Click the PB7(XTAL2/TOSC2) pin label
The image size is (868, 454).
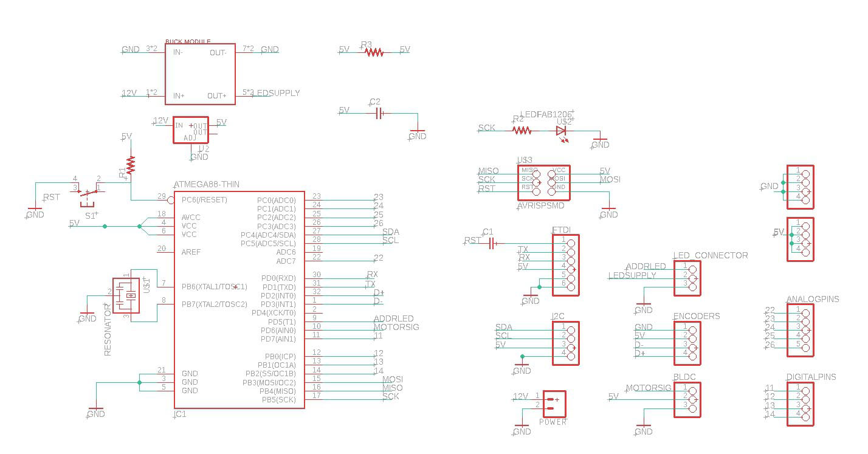(214, 304)
